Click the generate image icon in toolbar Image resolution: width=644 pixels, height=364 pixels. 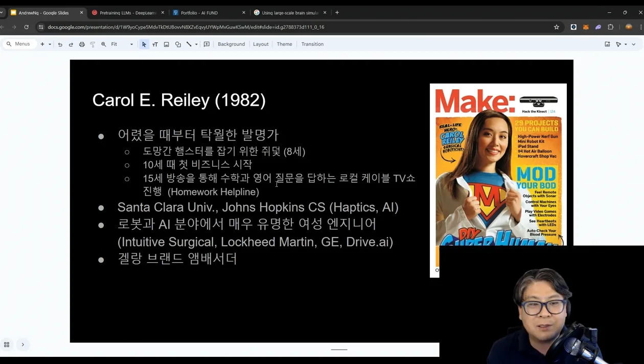607,44
